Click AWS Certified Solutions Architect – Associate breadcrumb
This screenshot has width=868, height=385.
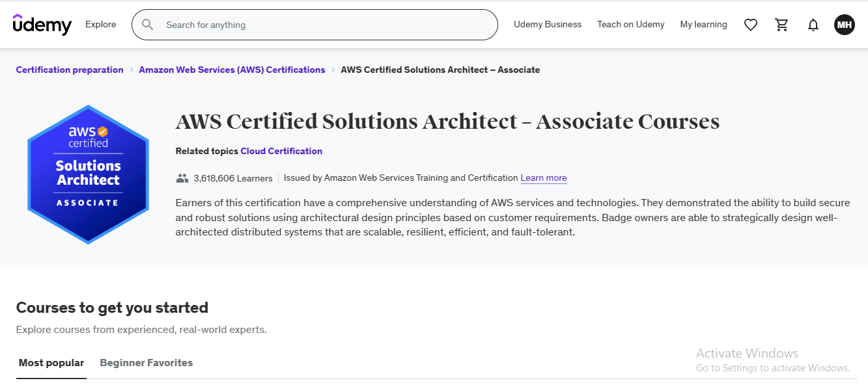pyautogui.click(x=440, y=70)
